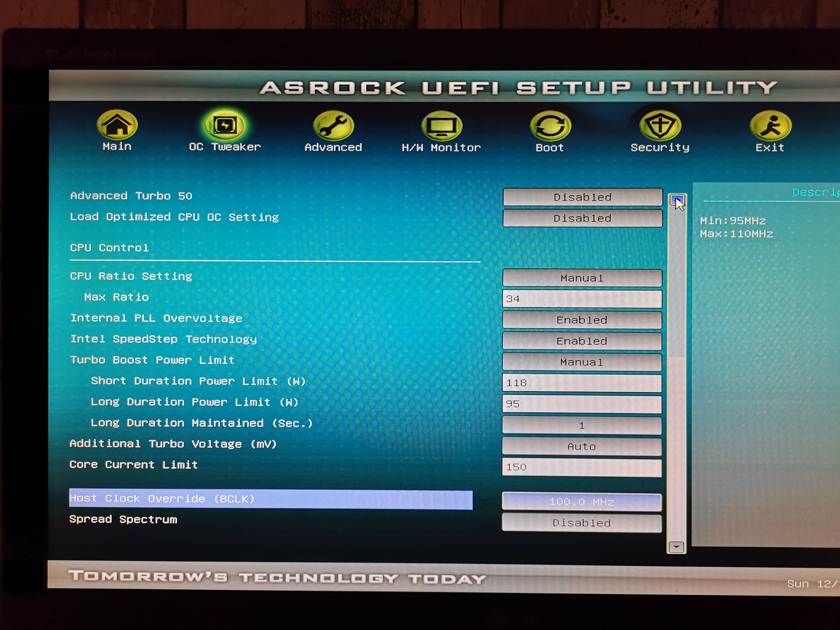The image size is (840, 630).
Task: Toggle Internal PLL Overvoltage Enabled value
Action: point(582,320)
